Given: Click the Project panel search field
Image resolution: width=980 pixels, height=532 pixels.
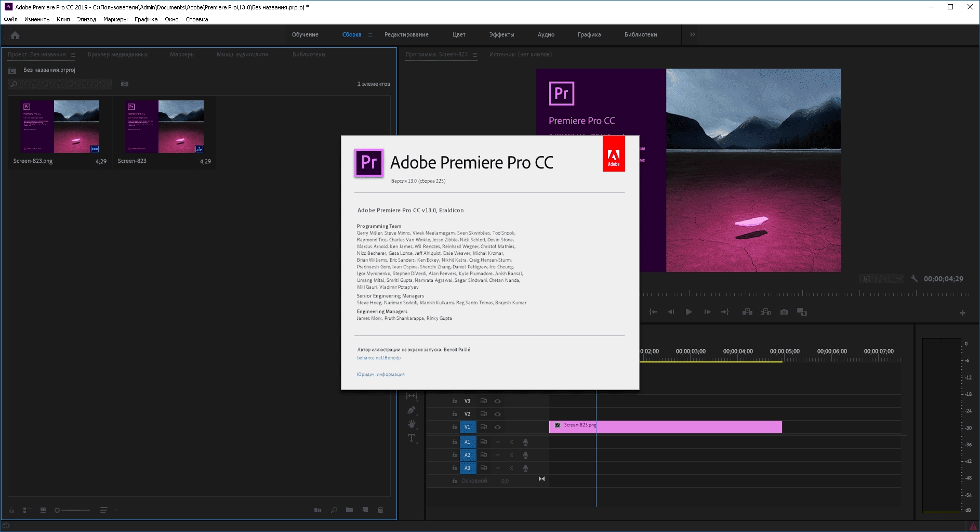Looking at the screenshot, I should 60,84.
